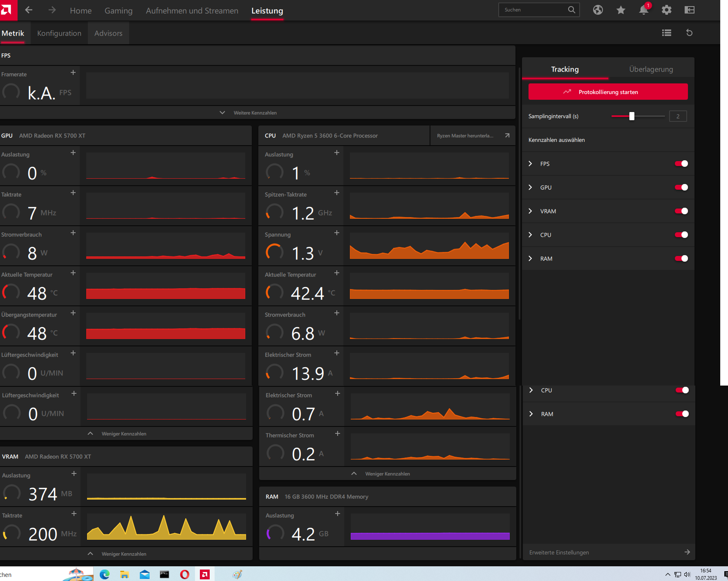Open the notifications bell
This screenshot has height=581, width=728.
point(644,10)
